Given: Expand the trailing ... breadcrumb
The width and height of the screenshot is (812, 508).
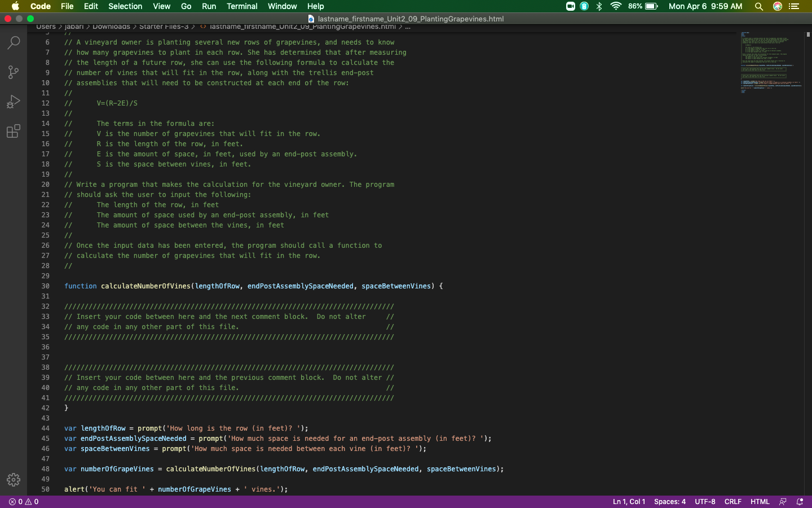Looking at the screenshot, I should point(407,27).
